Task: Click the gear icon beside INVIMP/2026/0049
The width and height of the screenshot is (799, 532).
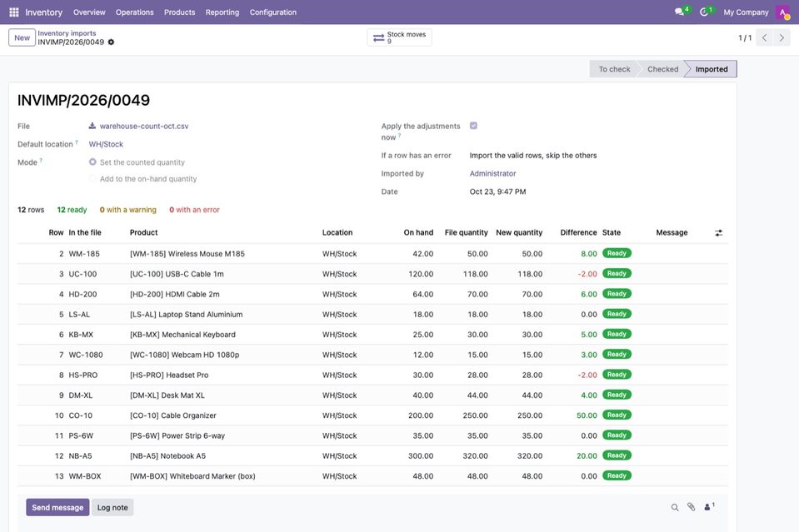Action: pyautogui.click(x=111, y=42)
